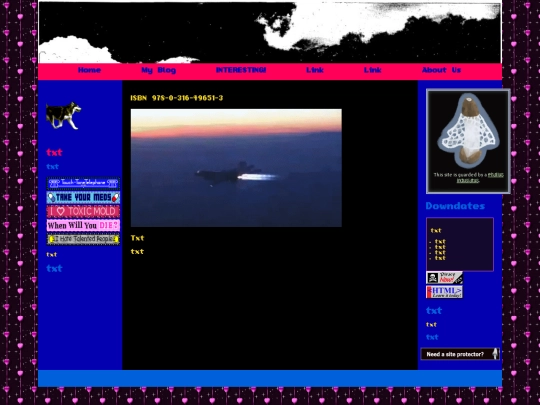Select the ISBN 978-0-316-49651-3 text
The width and height of the screenshot is (540, 405).
tap(177, 98)
